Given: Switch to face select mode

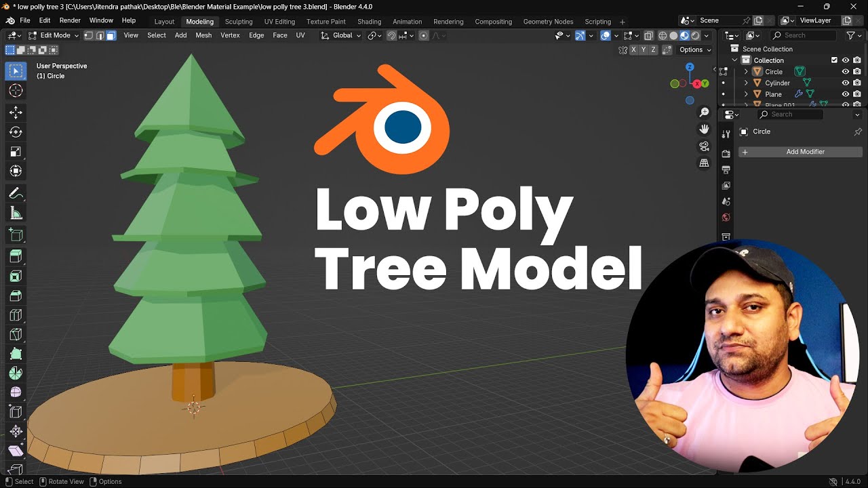Looking at the screenshot, I should 111,35.
